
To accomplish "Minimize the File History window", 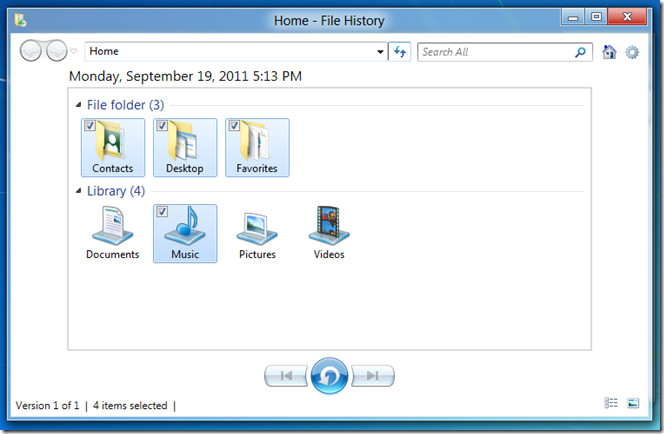I will tap(573, 17).
